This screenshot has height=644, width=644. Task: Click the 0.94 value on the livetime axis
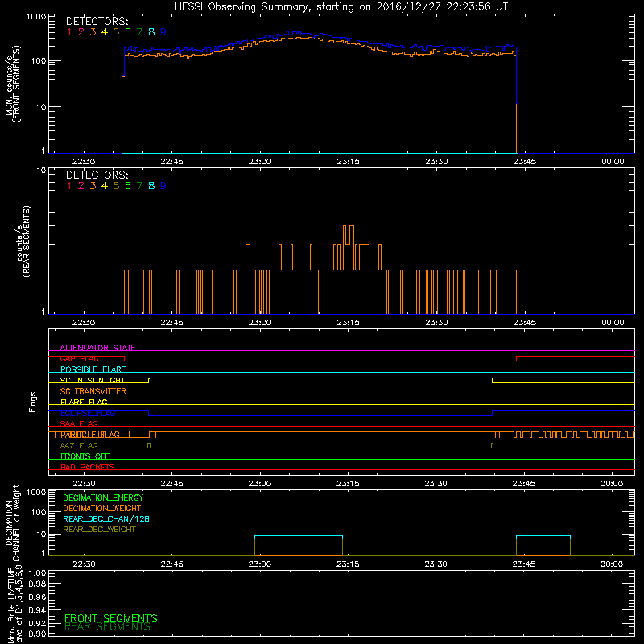(37, 610)
